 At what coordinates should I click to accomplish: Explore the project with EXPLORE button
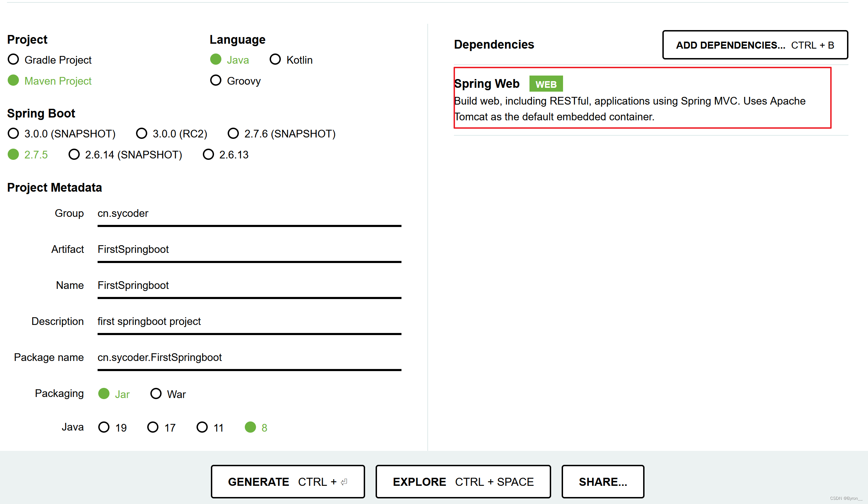pos(463,482)
